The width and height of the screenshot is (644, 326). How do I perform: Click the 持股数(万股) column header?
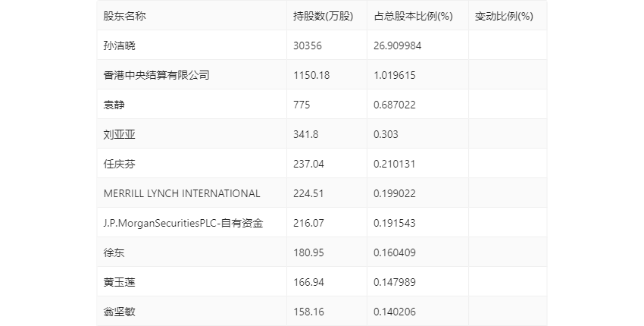(324, 16)
